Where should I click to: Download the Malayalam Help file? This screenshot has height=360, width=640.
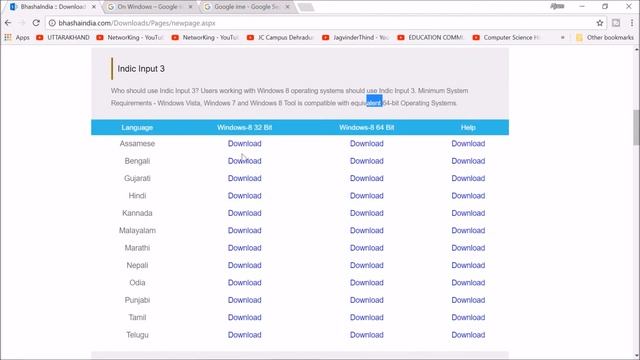click(468, 230)
